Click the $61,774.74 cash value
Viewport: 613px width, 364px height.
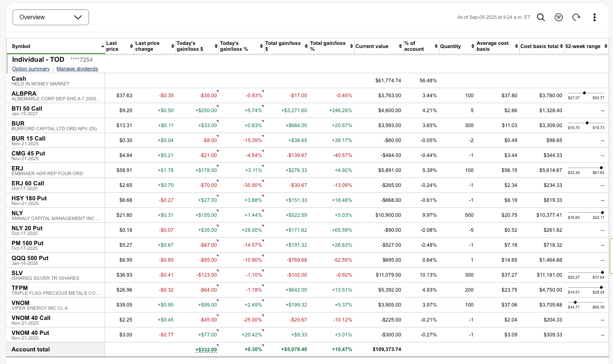pyautogui.click(x=388, y=81)
